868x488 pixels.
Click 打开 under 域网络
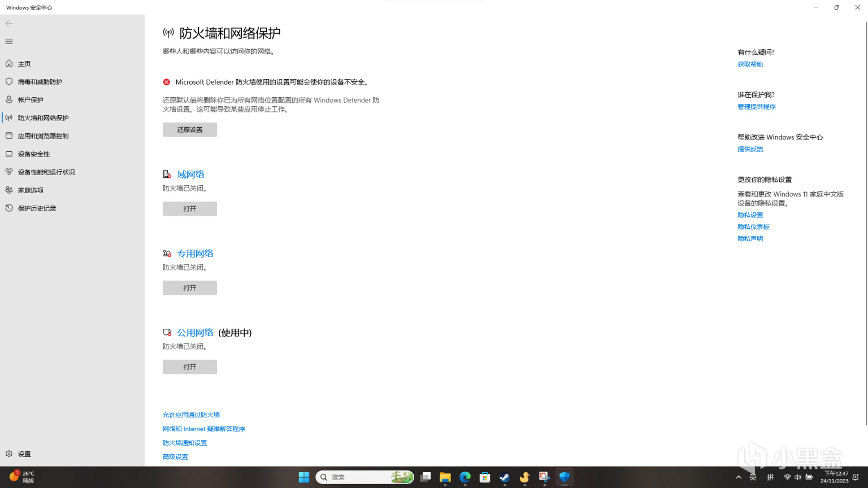click(190, 208)
